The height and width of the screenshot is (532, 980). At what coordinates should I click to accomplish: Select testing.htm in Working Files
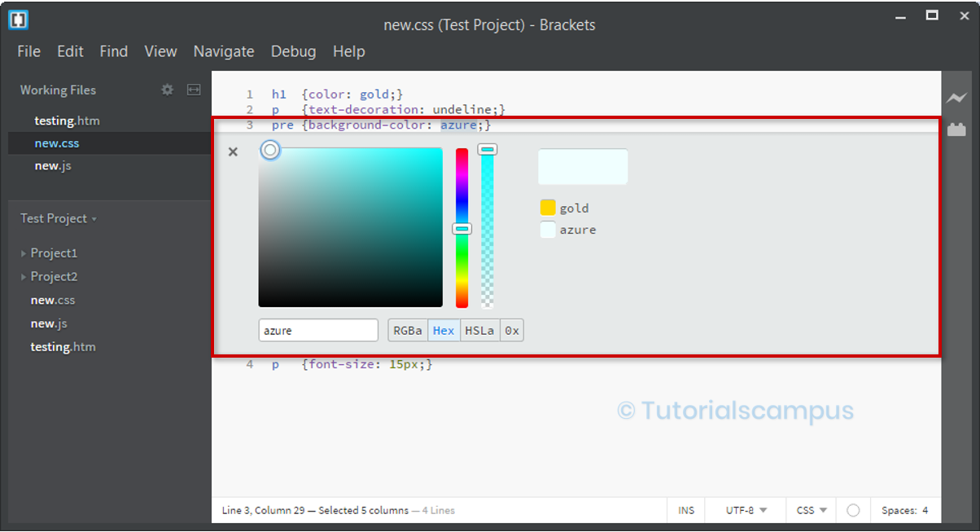click(67, 121)
